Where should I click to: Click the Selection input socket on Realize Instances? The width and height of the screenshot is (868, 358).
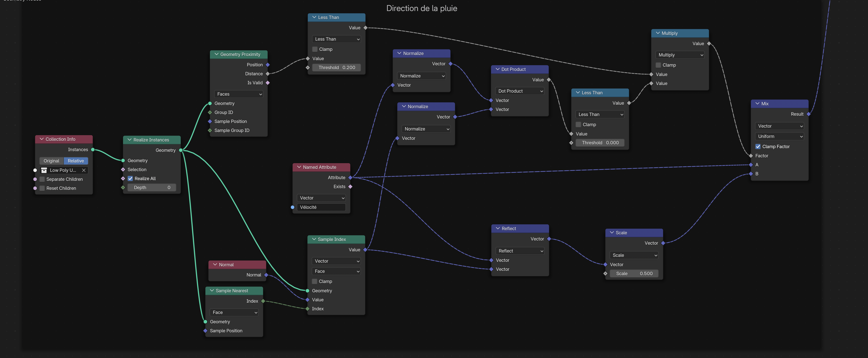point(123,170)
